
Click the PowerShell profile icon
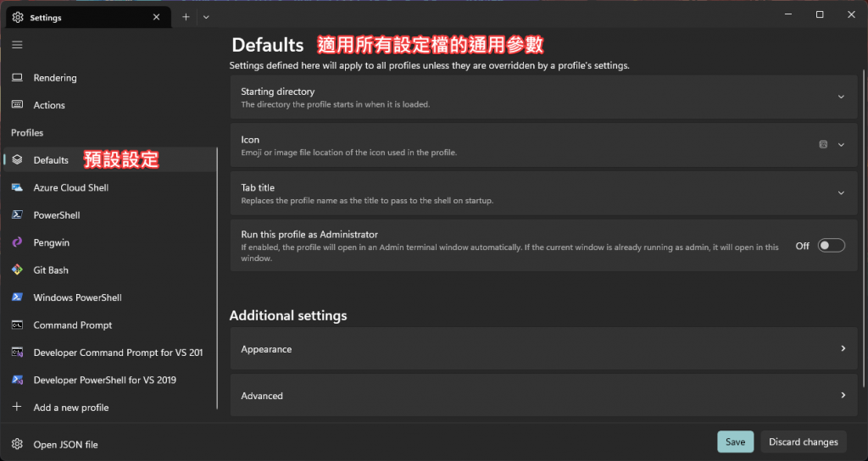[17, 214]
